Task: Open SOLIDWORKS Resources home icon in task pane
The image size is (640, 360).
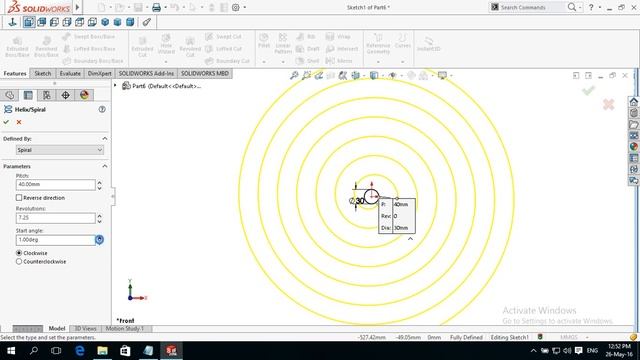Action: [x=633, y=102]
